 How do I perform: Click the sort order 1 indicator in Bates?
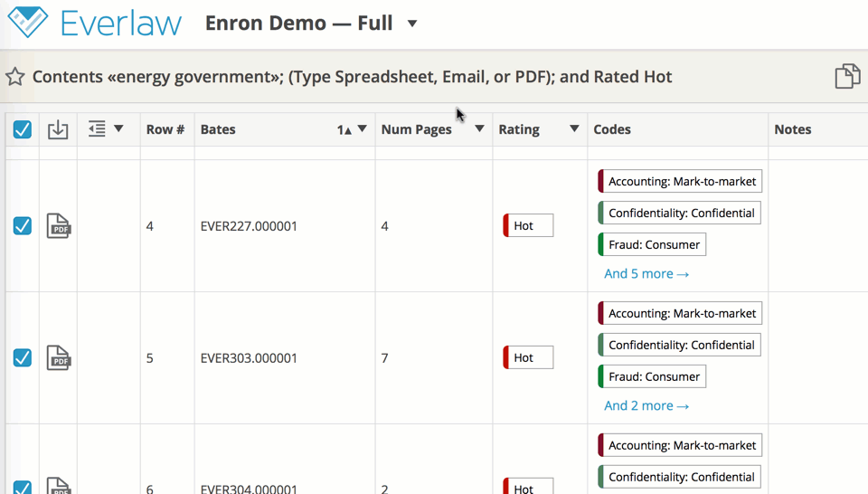click(344, 129)
